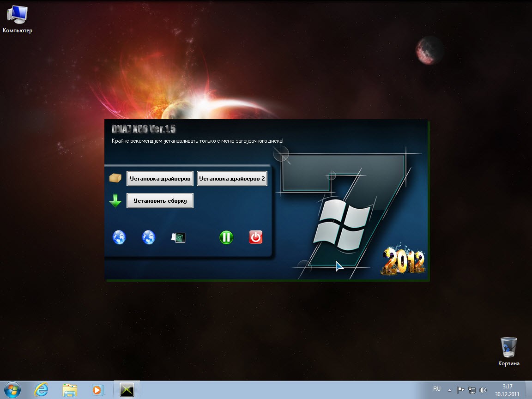Start installation with "Установить сборку"
The width and height of the screenshot is (532, 399).
160,200
